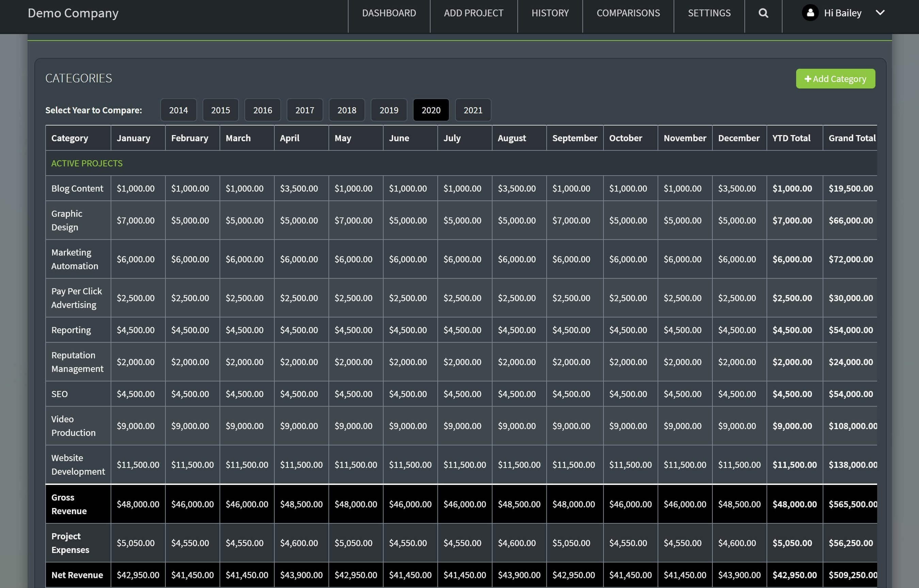Click Graphic Design grand total $66,000.00
Screen dimensions: 919x588
pos(850,220)
